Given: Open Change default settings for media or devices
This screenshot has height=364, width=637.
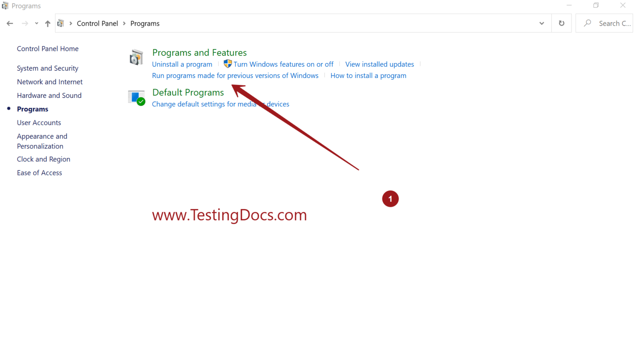Looking at the screenshot, I should [221, 104].
